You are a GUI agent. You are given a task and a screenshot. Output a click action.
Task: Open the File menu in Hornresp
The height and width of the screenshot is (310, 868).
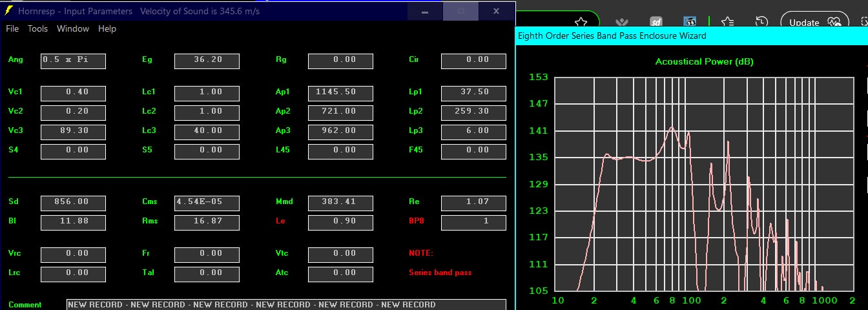12,28
